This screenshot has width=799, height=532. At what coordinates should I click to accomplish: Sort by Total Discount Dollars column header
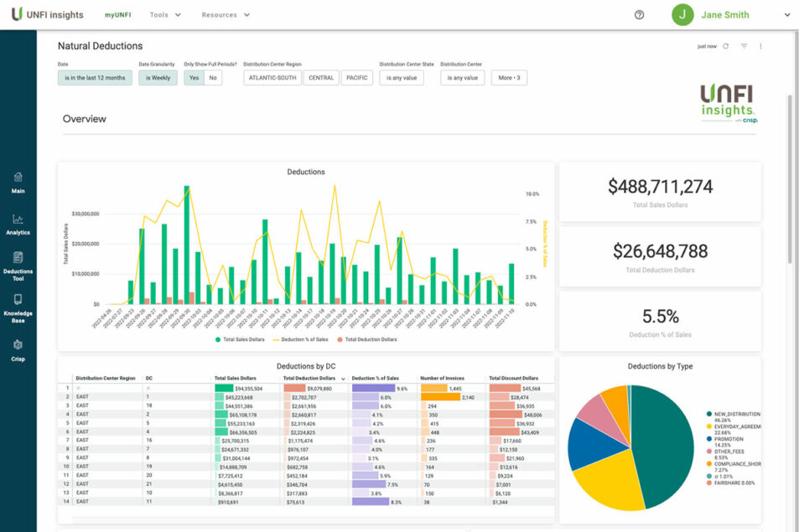point(514,378)
